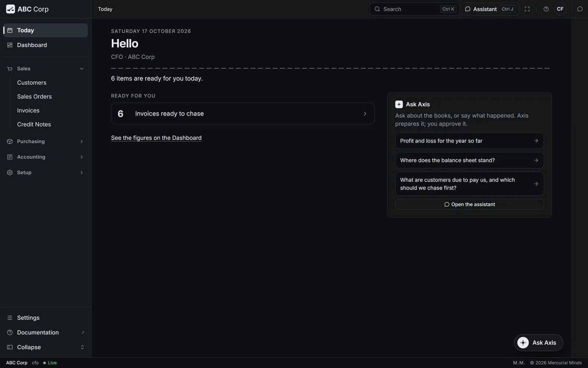Click the ABC Corp logo icon
Screen dimensions: 588x368
[x=11, y=9]
